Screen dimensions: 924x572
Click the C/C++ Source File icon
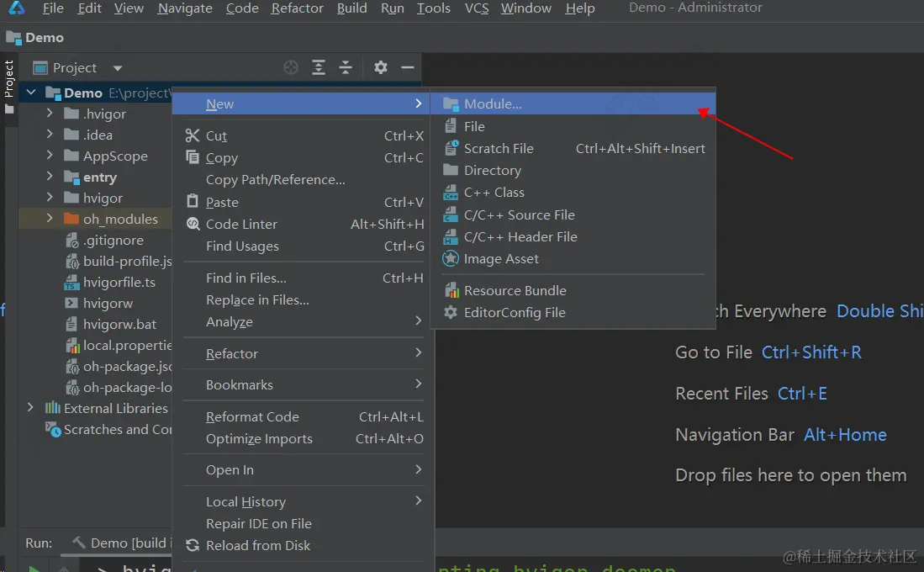coord(451,214)
